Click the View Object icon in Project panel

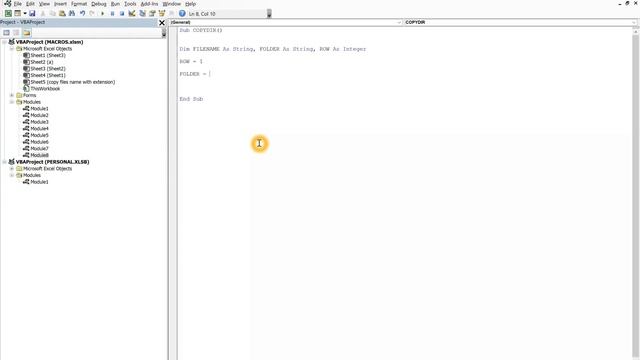click(x=16, y=33)
